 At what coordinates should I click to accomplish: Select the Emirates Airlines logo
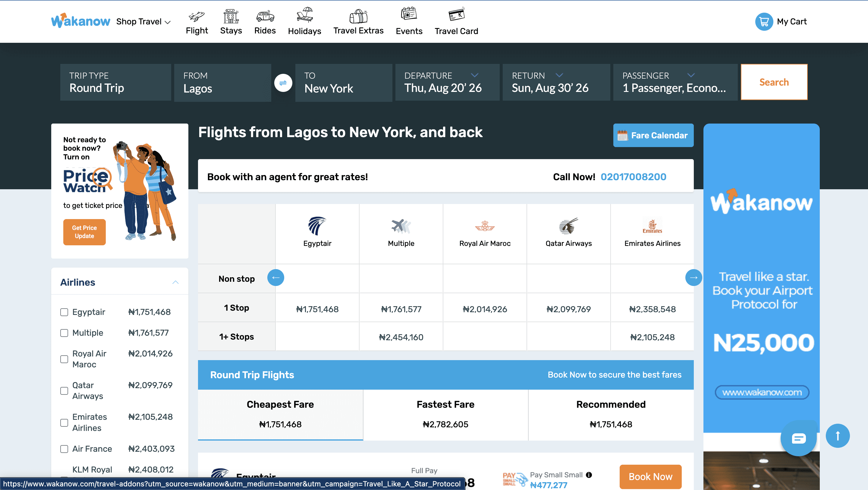click(x=652, y=226)
